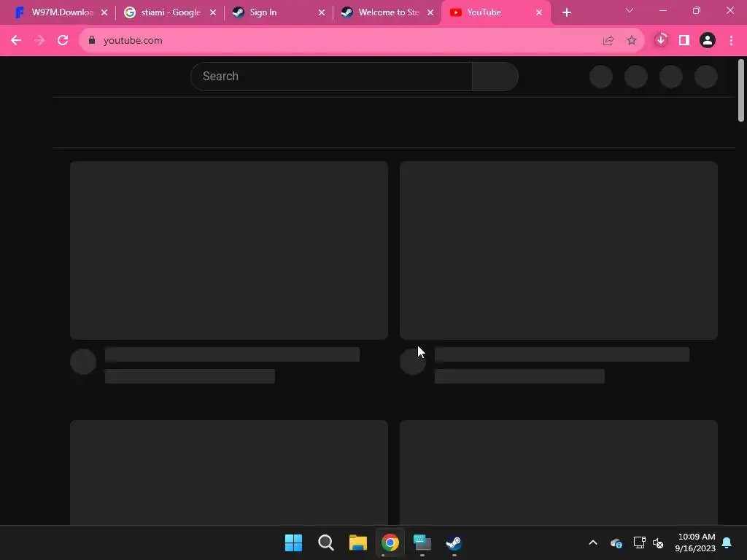Open the Chrome downloads icon
The height and width of the screenshot is (560, 747).
pos(661,40)
